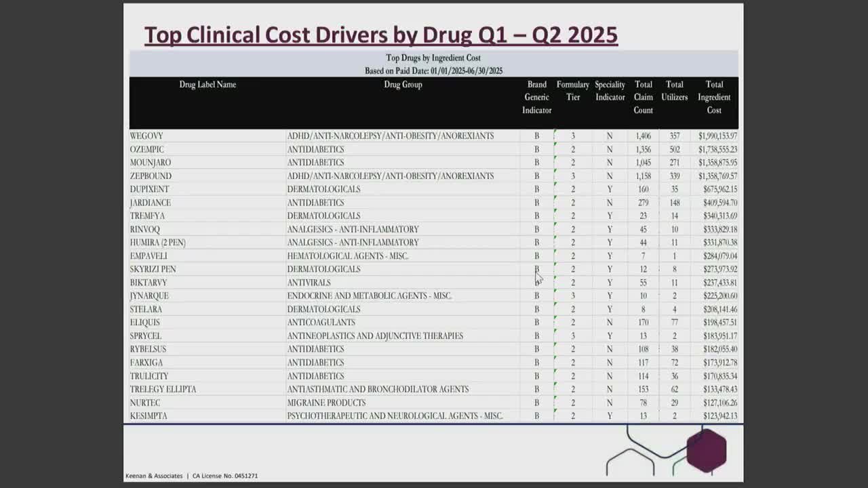
Task: Click the FARXIGA drug name cell
Action: point(146,363)
